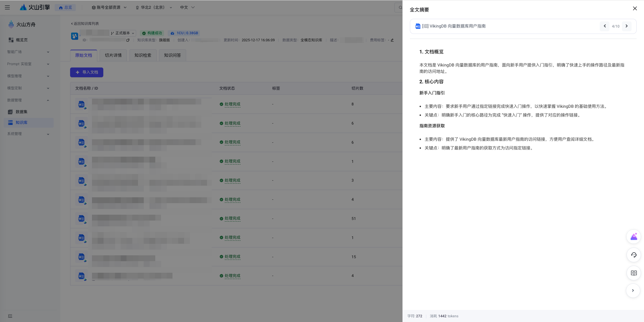Screen dimensions: 644x322
Task: Expand 模型推理 sidebar section
Action: pyautogui.click(x=29, y=76)
